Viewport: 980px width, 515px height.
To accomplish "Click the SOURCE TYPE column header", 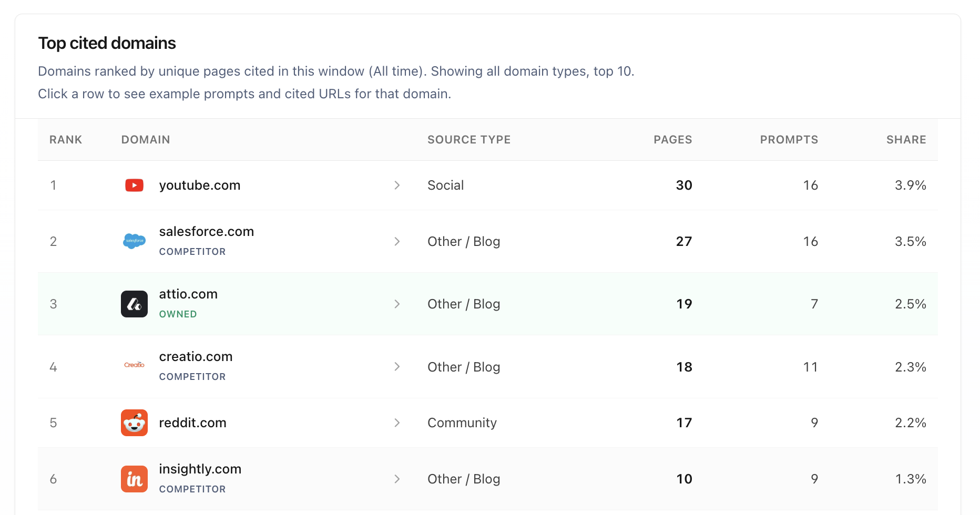I will tap(469, 140).
